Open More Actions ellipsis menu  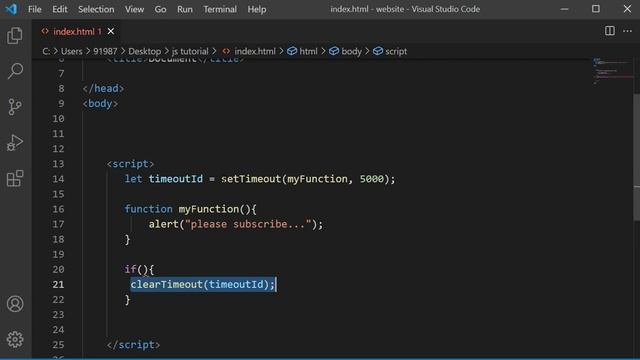click(627, 31)
